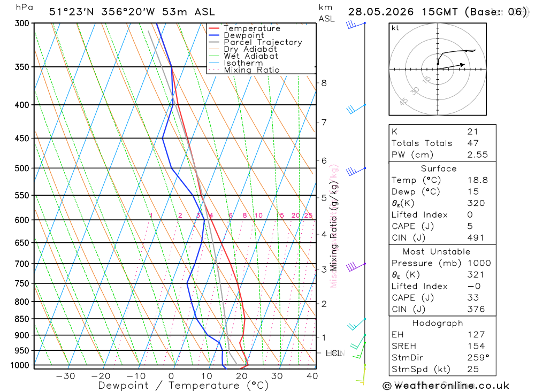Click the rotated Mixing Ratio (g/kg) axis label
The height and width of the screenshot is (392, 535).
coord(334,226)
